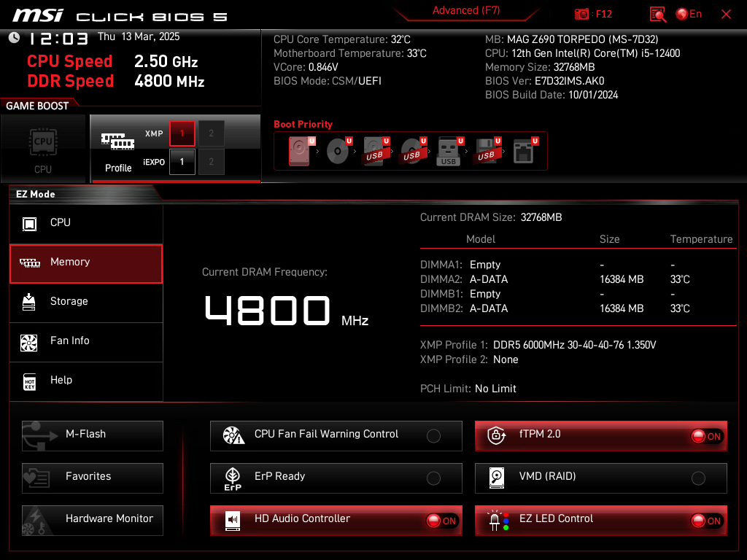The width and height of the screenshot is (747, 560).
Task: Select the USB optical drive boot icon
Action: tap(413, 151)
